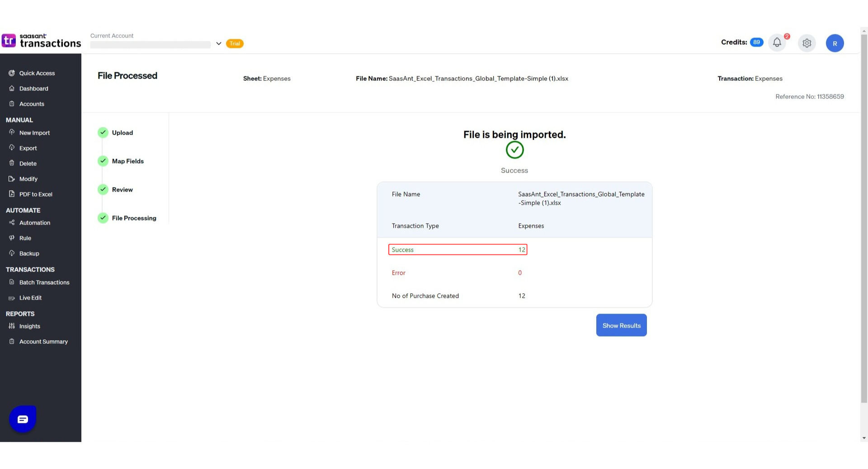This screenshot has height=469, width=868.
Task: Click the Trial plan badge
Action: 235,44
